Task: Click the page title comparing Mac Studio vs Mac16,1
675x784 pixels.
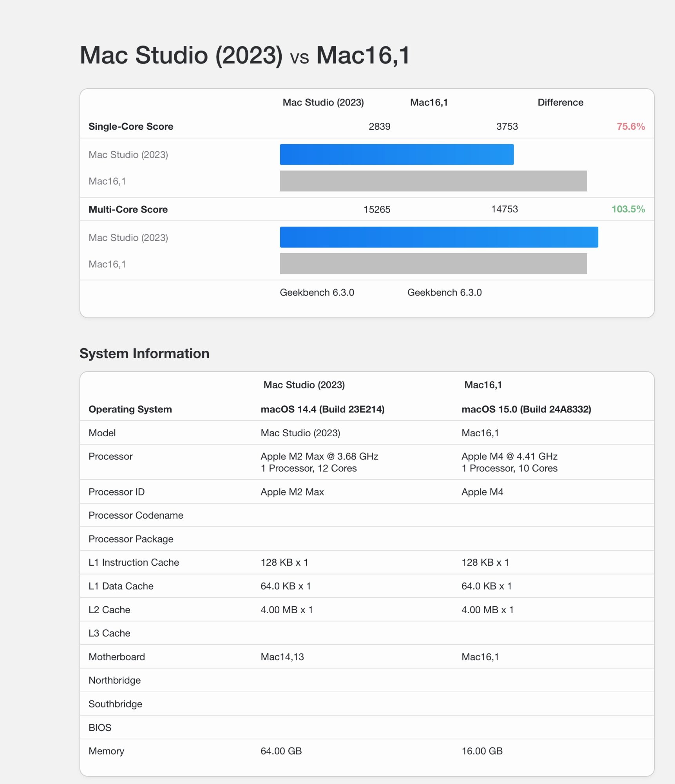Action: (245, 55)
